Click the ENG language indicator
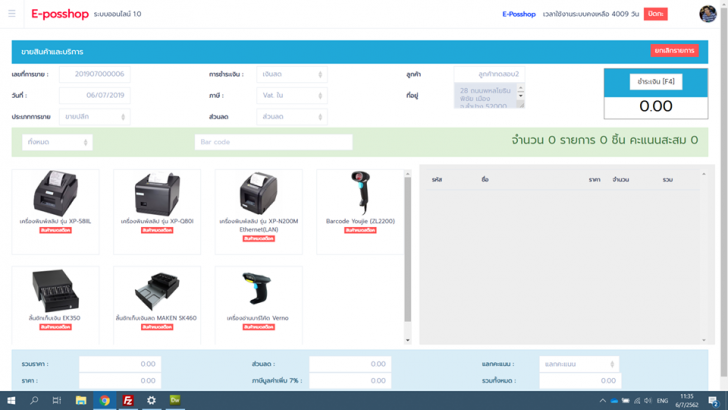Screen dimensions: 728x410 [x=662, y=401]
